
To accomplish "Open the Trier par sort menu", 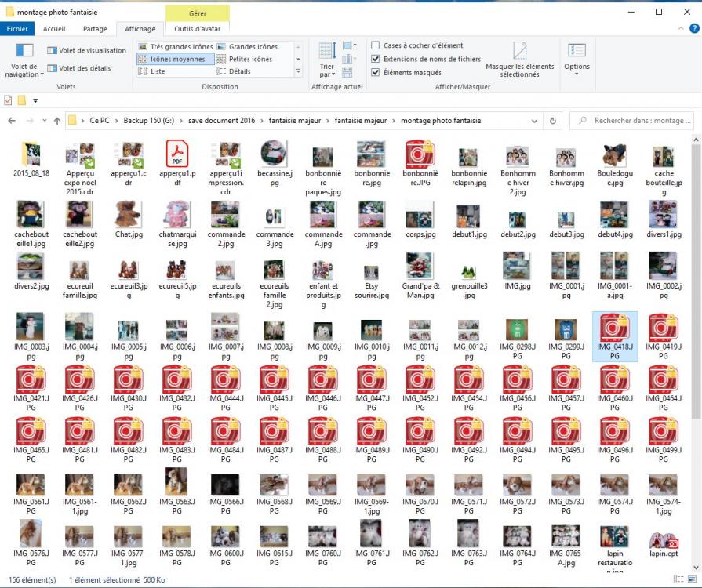I will click(327, 60).
